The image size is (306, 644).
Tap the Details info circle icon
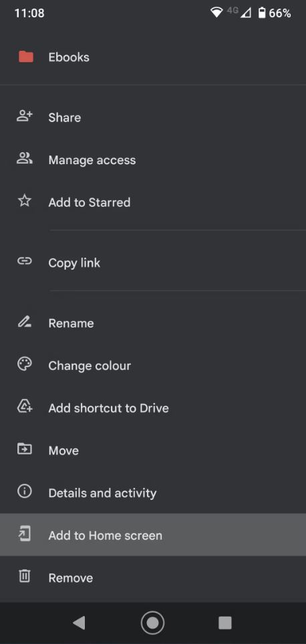[x=25, y=492]
